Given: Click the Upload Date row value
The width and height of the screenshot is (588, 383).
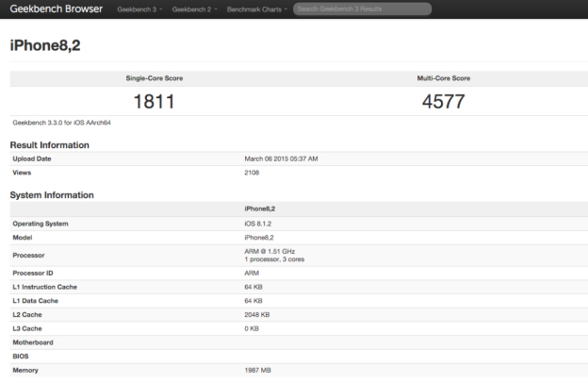Looking at the screenshot, I should point(281,158).
